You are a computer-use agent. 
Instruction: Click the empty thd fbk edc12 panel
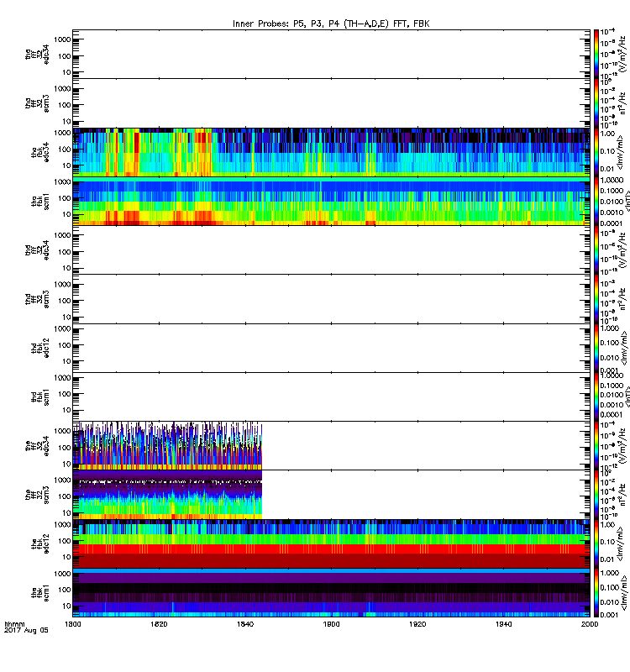click(x=331, y=348)
